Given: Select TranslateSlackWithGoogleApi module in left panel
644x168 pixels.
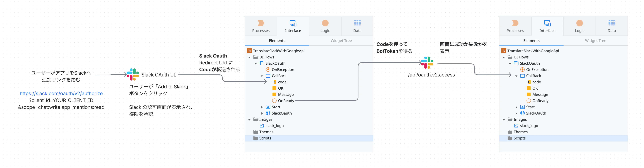Looking at the screenshot, I should [279, 51].
